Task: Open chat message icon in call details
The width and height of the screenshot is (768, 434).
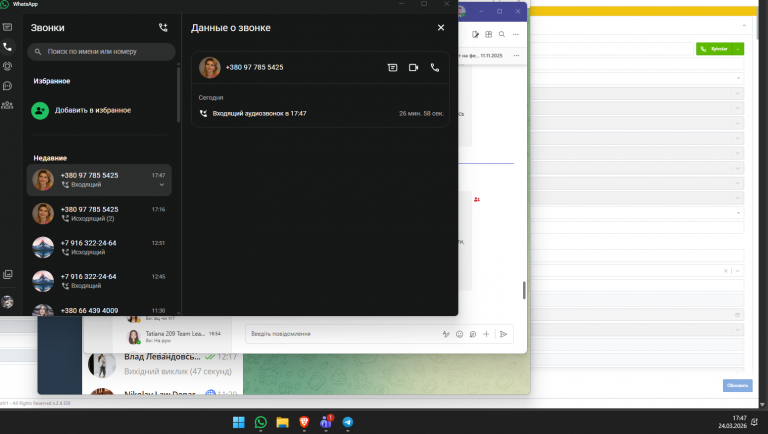Action: (392, 68)
